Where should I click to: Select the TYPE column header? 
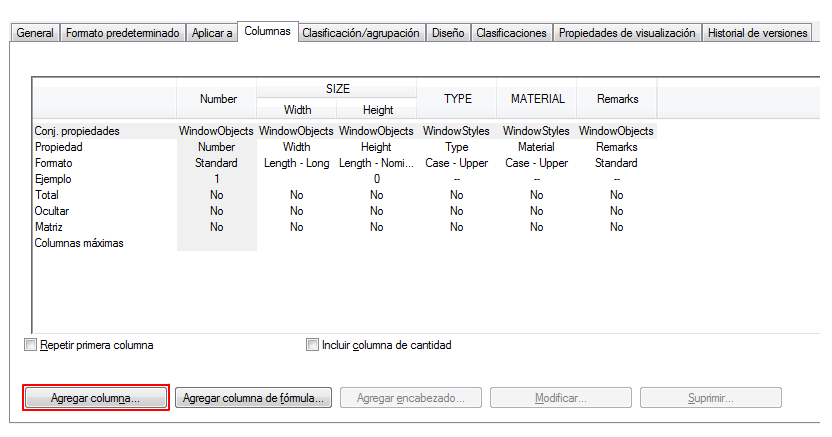tap(457, 99)
